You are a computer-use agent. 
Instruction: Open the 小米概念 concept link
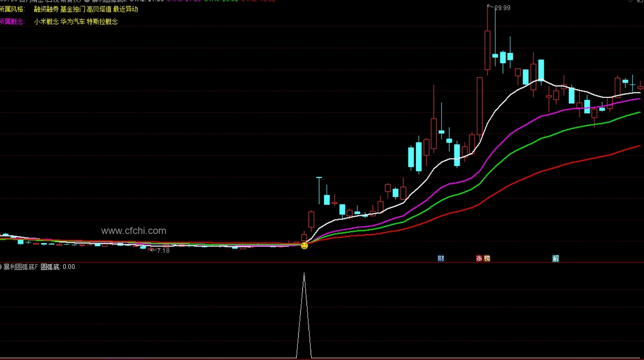coord(46,21)
